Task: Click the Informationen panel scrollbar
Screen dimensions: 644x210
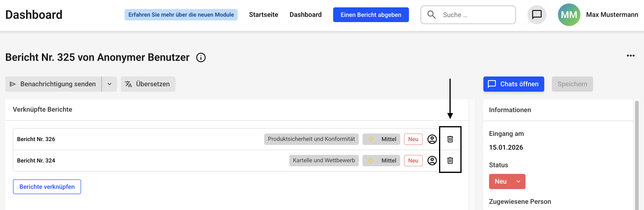Action: coord(636,150)
